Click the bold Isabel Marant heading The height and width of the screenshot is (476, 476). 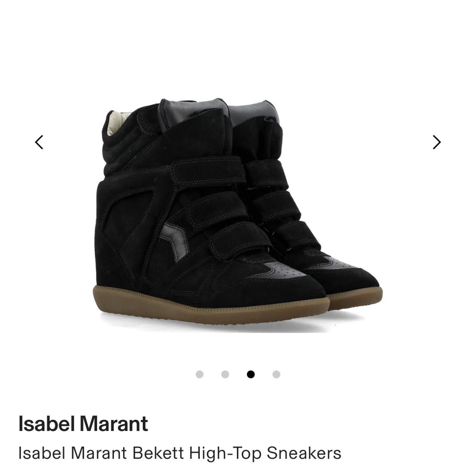(83, 424)
